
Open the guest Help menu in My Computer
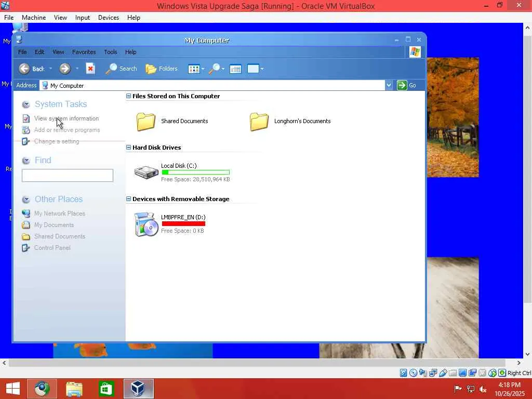click(130, 52)
